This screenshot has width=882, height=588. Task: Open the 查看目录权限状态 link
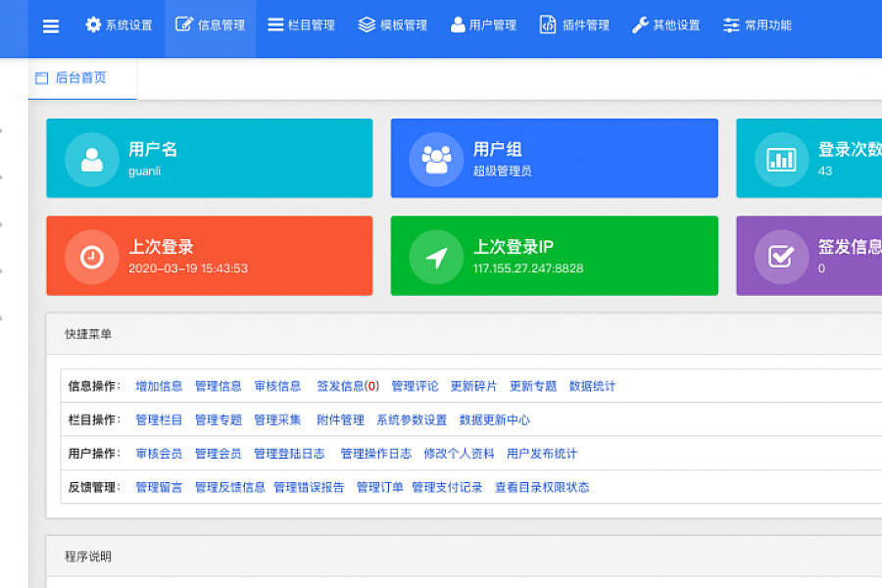(542, 487)
